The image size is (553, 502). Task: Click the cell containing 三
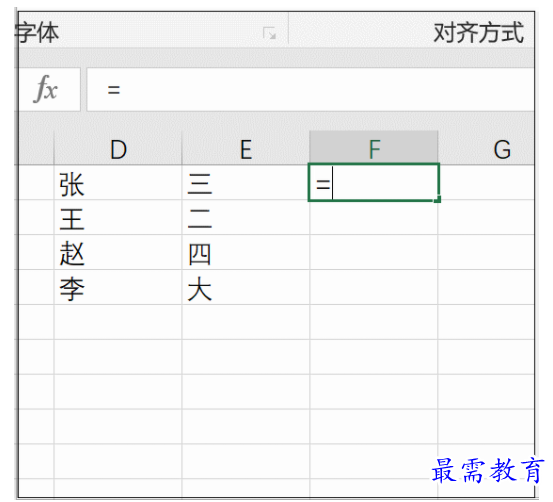pos(246,183)
